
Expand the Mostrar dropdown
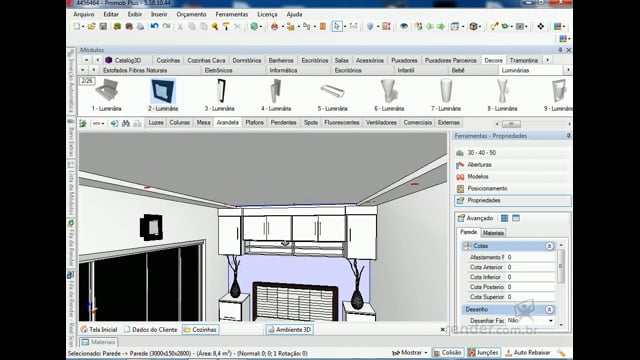[409, 353]
